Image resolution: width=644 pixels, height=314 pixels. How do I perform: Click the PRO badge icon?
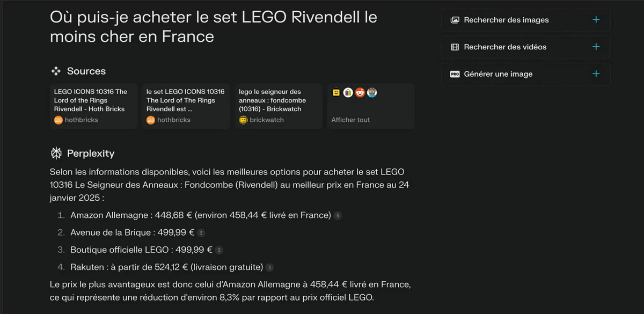pos(455,74)
